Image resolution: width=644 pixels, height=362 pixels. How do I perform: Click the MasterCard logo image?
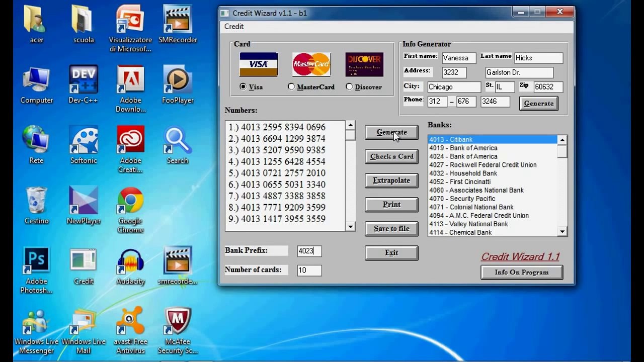pos(311,64)
